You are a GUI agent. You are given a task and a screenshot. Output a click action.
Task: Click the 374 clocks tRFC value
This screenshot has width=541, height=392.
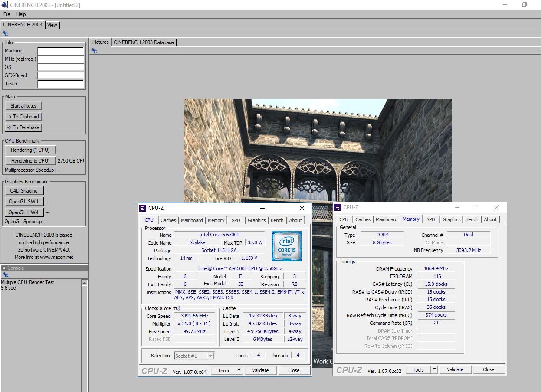coord(436,315)
